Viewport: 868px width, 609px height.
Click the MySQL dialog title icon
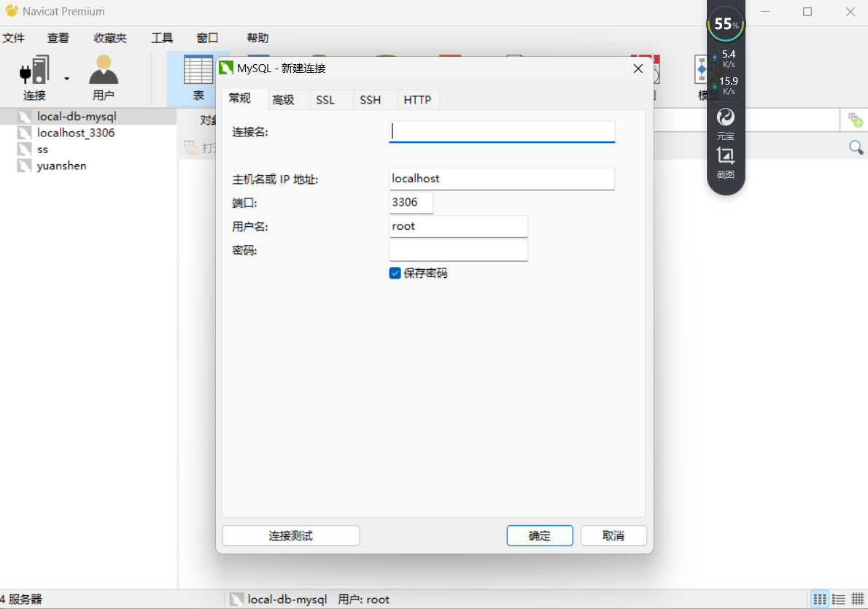[226, 68]
